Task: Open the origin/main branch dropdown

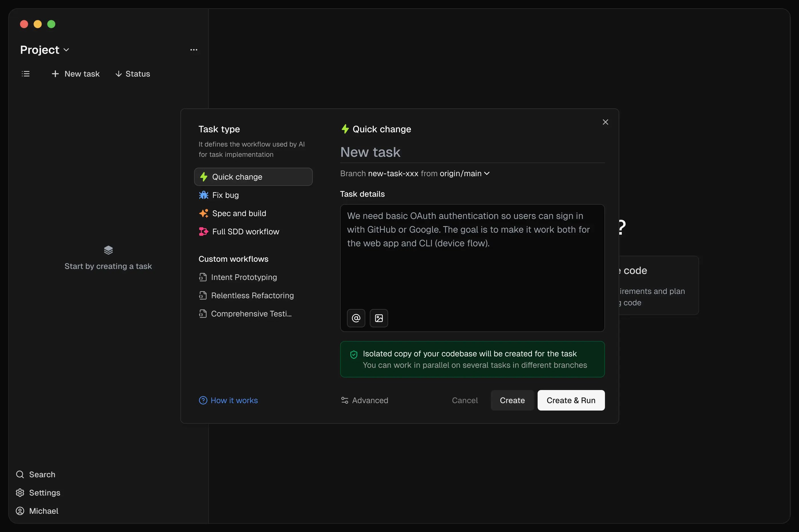Action: point(464,173)
